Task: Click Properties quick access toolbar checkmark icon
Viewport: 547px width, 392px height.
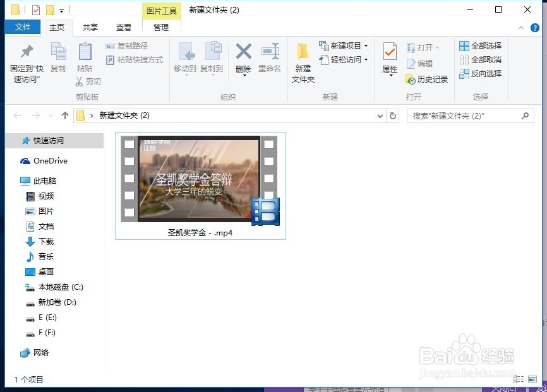Action: (36, 10)
